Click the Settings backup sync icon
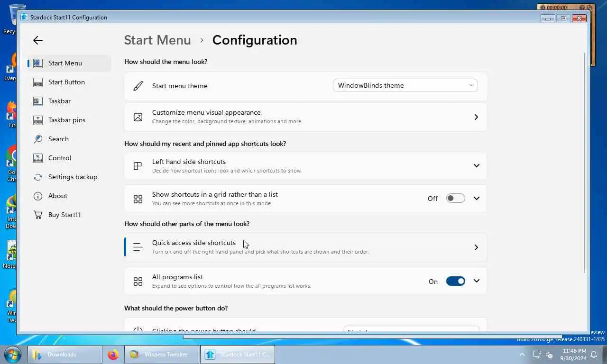The width and height of the screenshot is (607, 364). click(x=38, y=177)
